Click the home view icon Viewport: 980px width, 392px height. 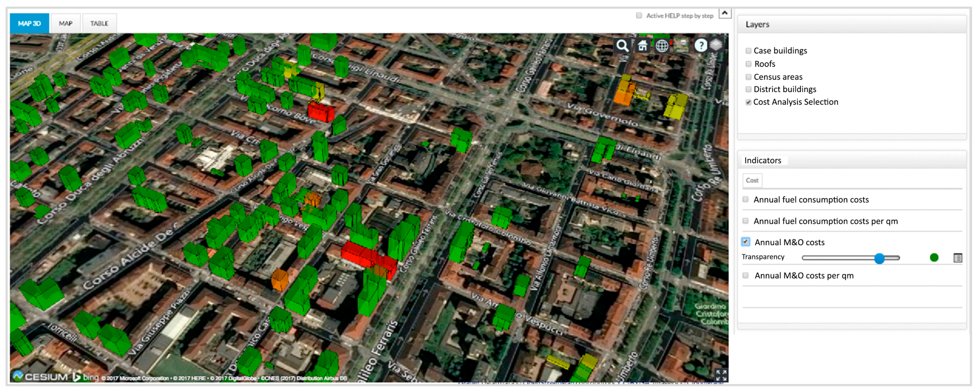click(x=642, y=46)
